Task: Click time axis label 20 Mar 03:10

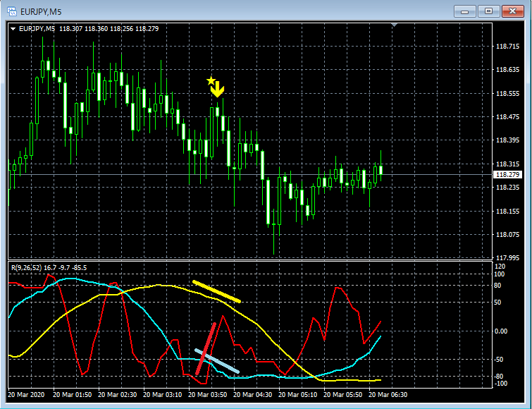Action: click(x=163, y=395)
